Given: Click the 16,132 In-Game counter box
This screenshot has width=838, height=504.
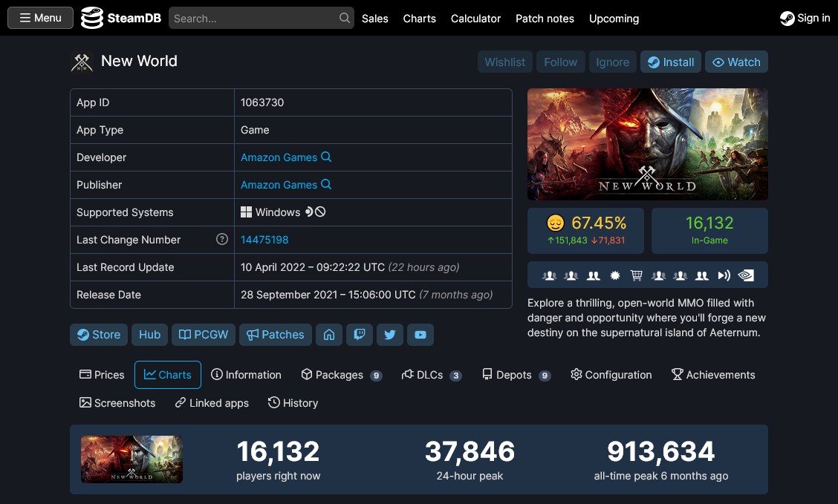Looking at the screenshot, I should click(709, 231).
